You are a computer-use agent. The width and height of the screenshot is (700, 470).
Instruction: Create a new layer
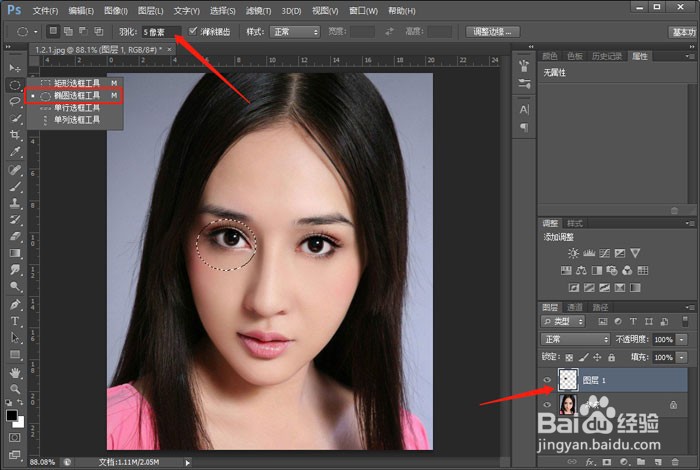click(658, 462)
